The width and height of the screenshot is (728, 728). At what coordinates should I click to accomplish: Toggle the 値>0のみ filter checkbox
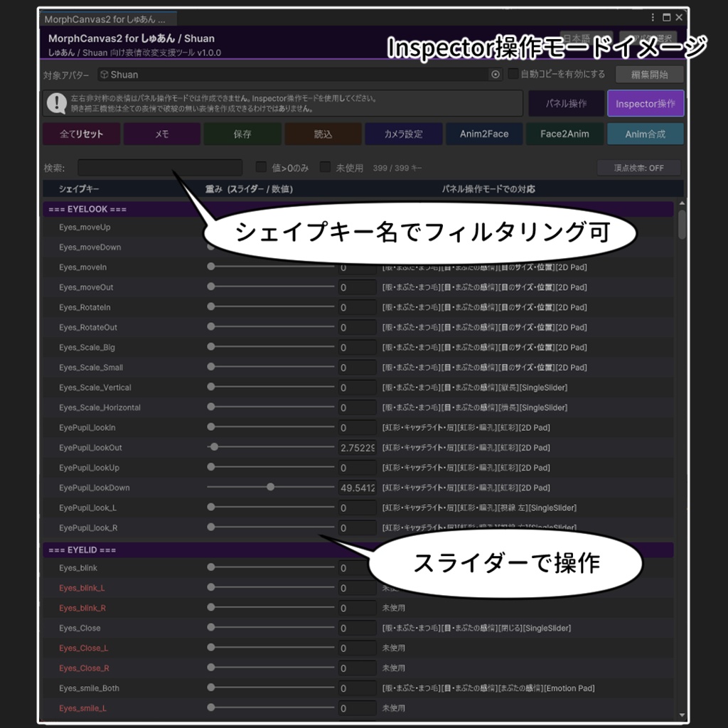click(x=261, y=167)
